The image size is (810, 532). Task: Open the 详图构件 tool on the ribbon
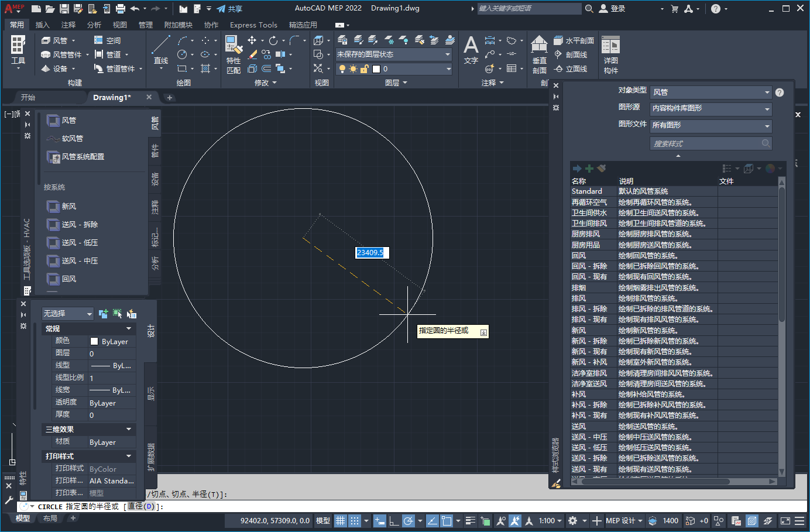[x=610, y=53]
